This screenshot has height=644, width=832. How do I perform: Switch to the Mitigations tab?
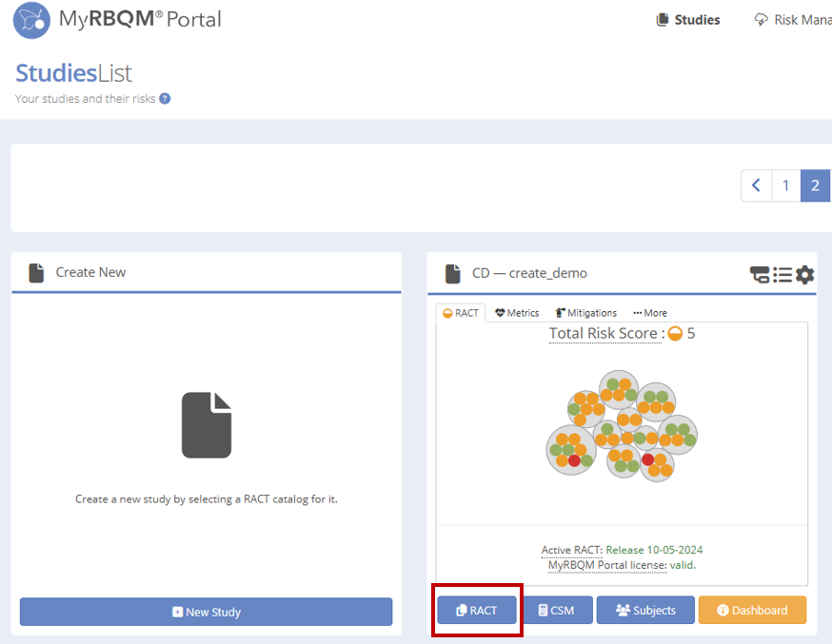(x=586, y=313)
